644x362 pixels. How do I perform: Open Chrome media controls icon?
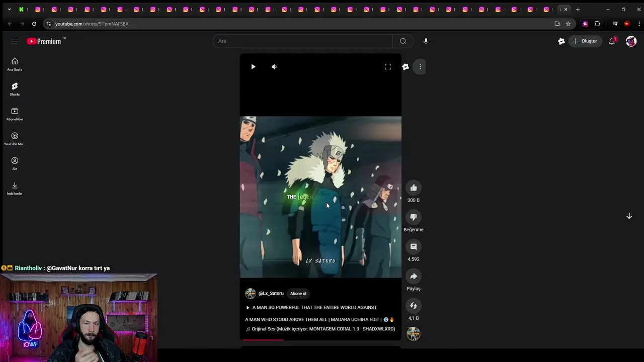[x=615, y=24]
